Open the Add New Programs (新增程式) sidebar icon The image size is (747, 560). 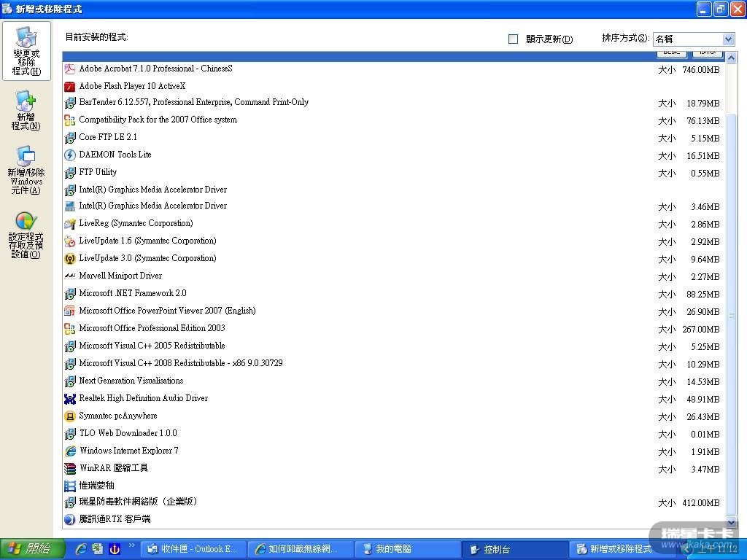pyautogui.click(x=26, y=110)
